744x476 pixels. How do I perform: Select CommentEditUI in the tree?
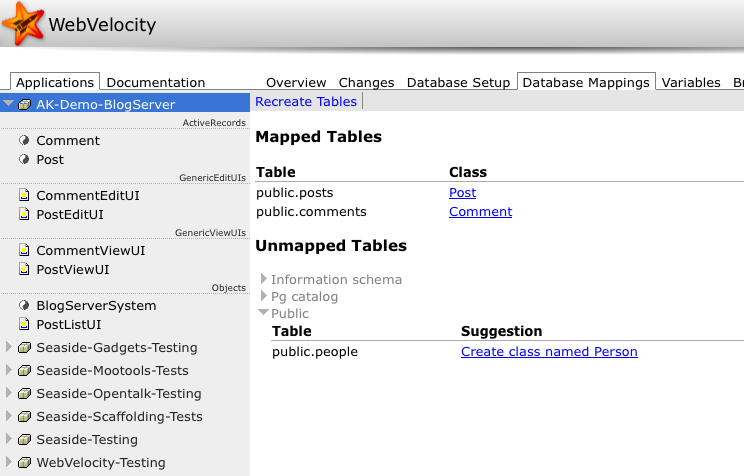coord(88,196)
